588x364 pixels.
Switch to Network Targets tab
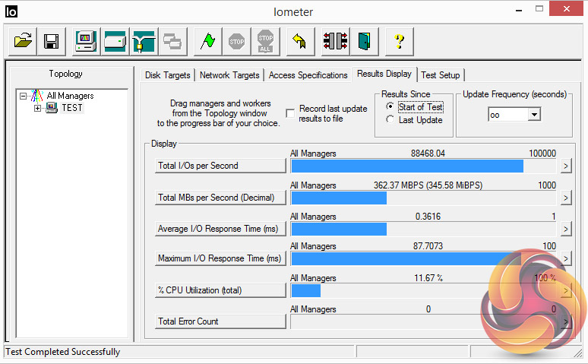point(229,75)
